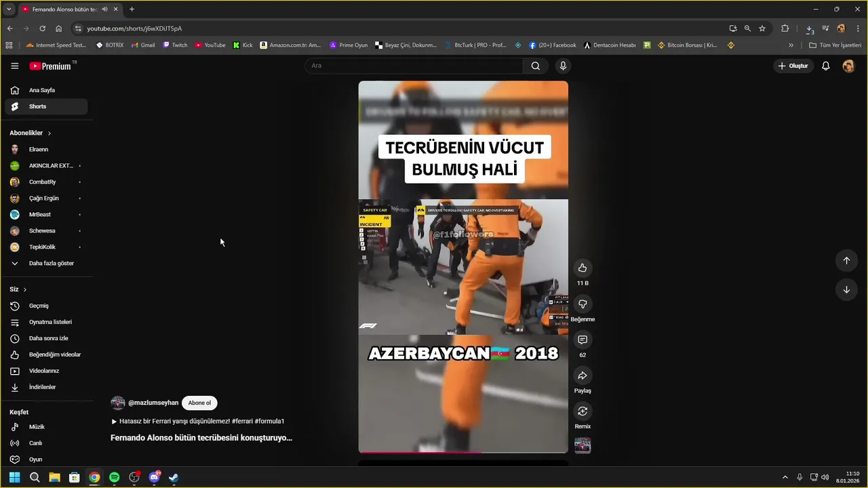Open Beğendiğim videolar liked videos

[x=46, y=354]
